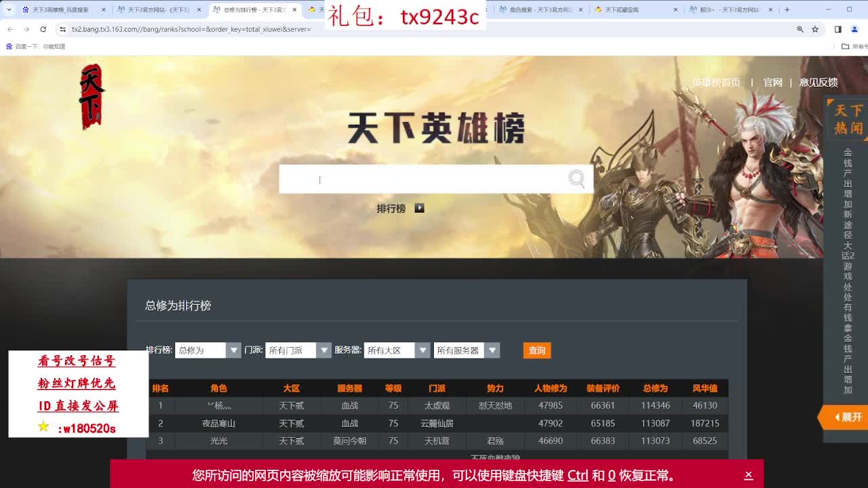Bookmark the page with the star icon
Screen dimensions: 868x488
point(815,29)
